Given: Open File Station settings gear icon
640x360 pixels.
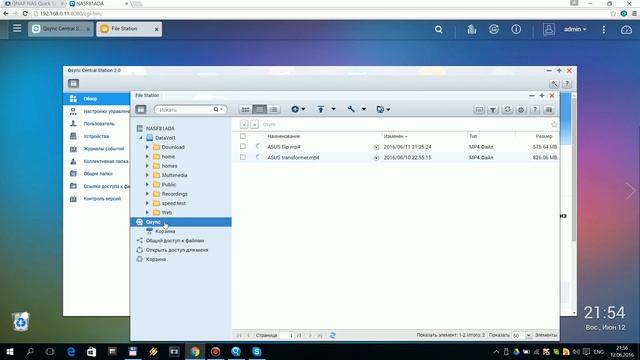Looking at the screenshot, I should (x=521, y=110).
